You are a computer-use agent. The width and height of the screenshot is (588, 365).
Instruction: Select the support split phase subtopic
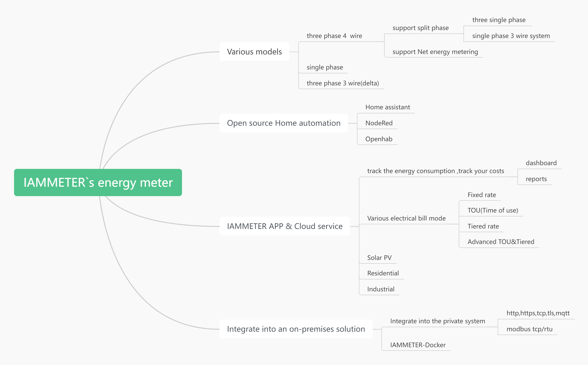click(x=421, y=28)
